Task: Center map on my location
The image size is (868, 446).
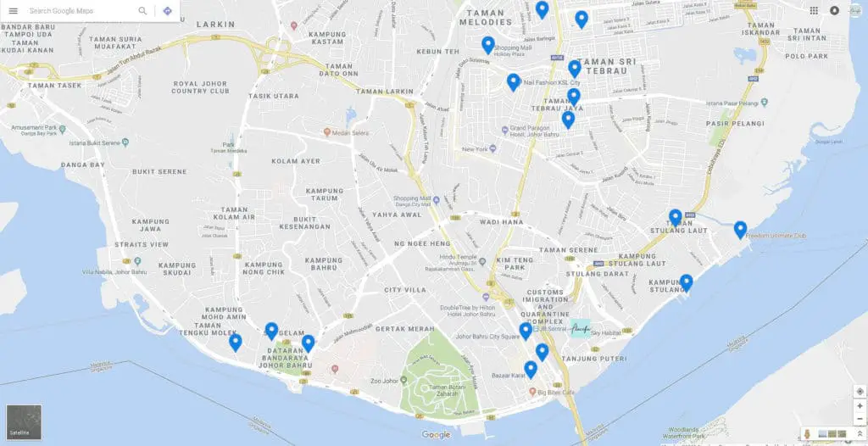Action: (x=860, y=391)
